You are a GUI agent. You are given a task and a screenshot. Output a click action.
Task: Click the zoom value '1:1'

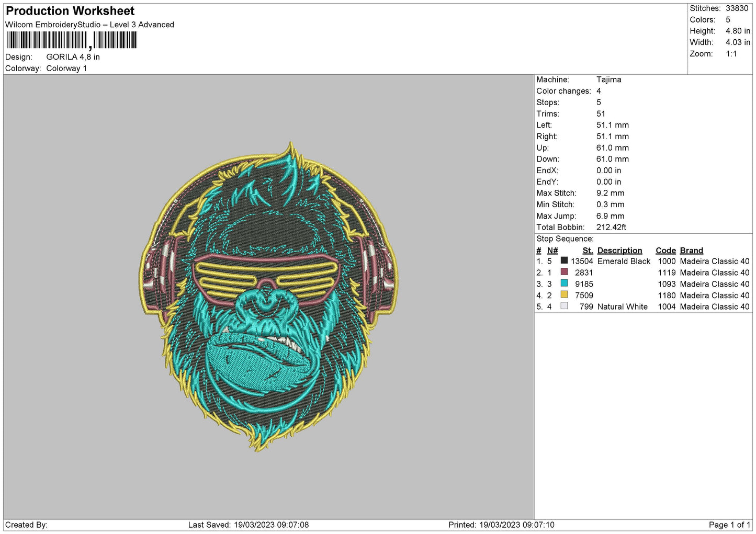731,54
